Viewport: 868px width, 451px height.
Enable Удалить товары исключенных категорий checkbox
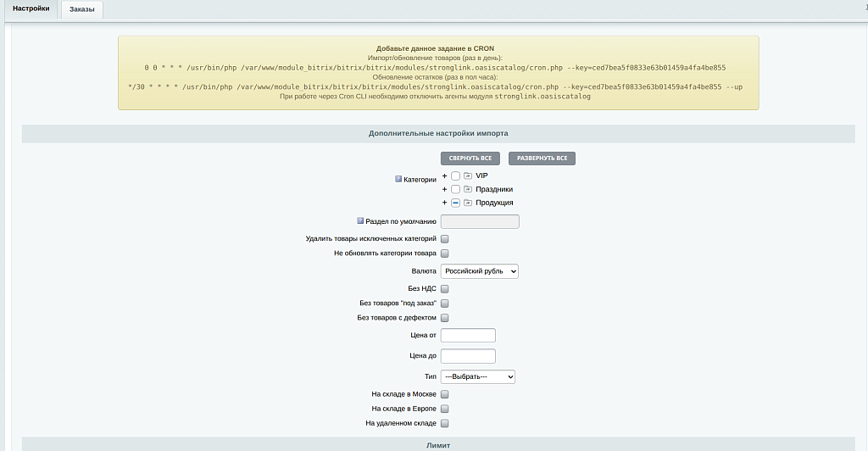(x=445, y=239)
